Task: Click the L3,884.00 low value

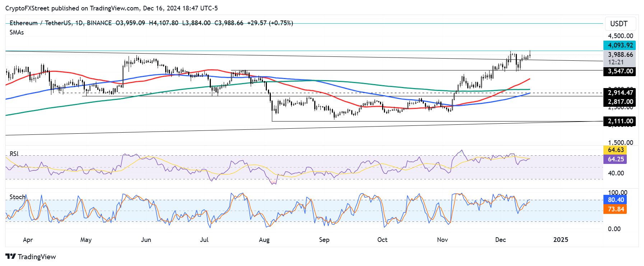Action: coord(196,23)
